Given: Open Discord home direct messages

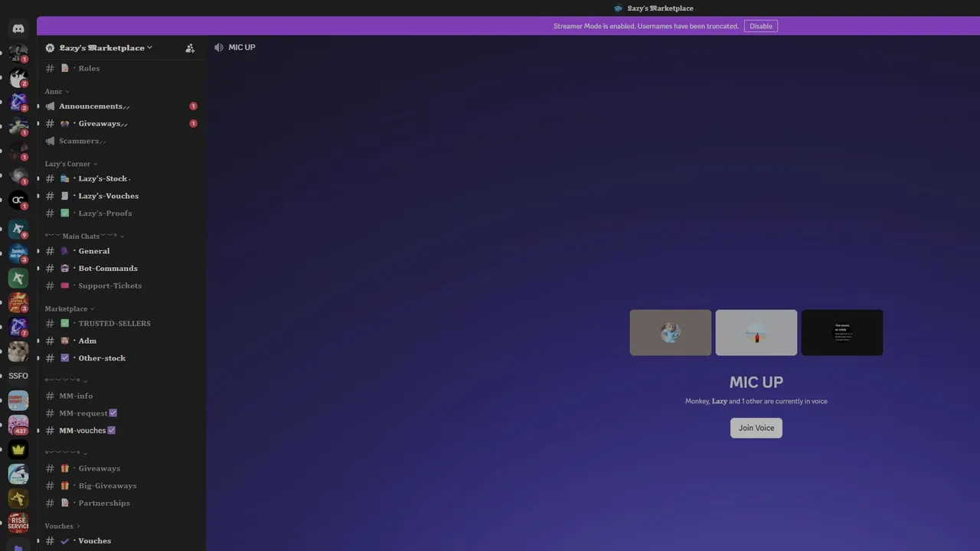Looking at the screenshot, I should tap(18, 28).
